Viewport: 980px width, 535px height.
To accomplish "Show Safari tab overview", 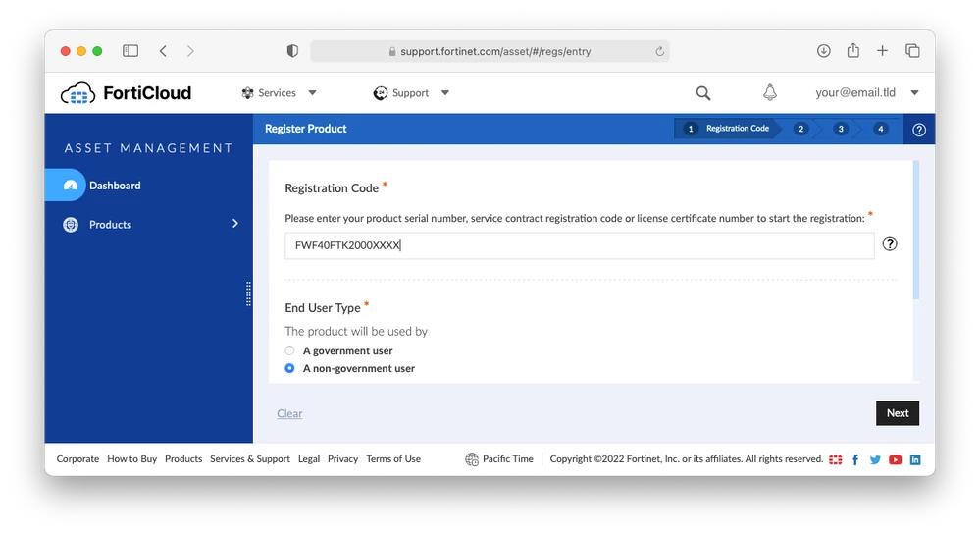I will pyautogui.click(x=912, y=51).
